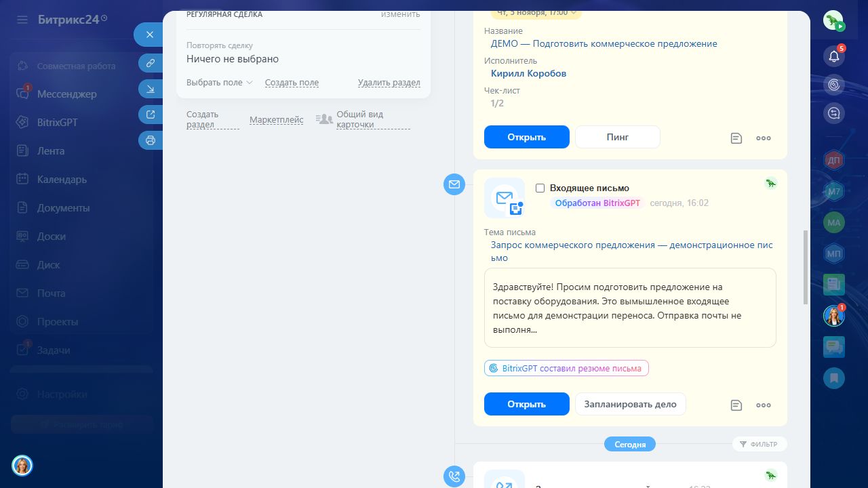Open the ДП chat avatar in right rail

pos(834,161)
